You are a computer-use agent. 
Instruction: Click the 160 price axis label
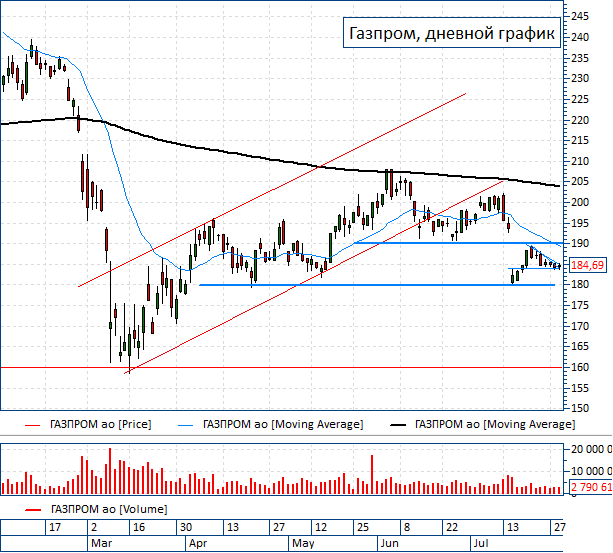point(580,367)
